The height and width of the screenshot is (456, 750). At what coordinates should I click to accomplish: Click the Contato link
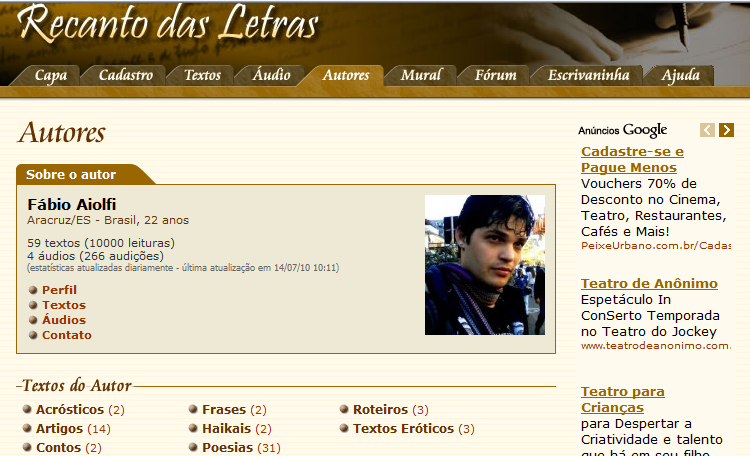[67, 335]
